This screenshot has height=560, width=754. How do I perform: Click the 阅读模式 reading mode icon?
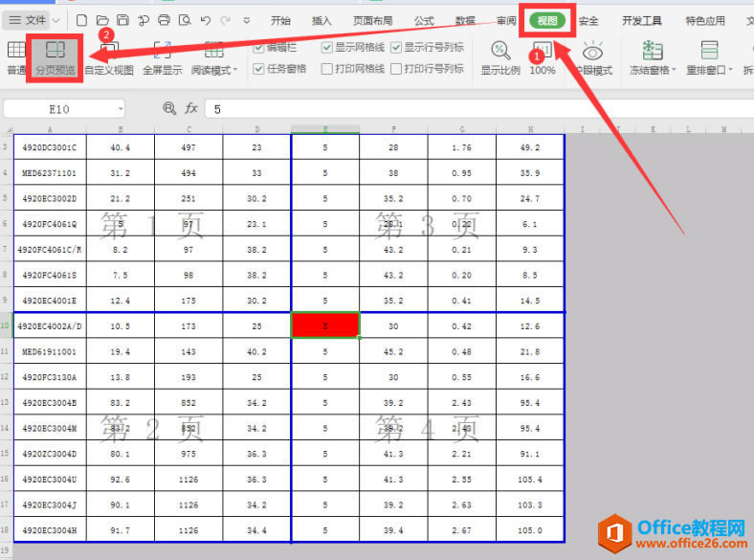[214, 50]
